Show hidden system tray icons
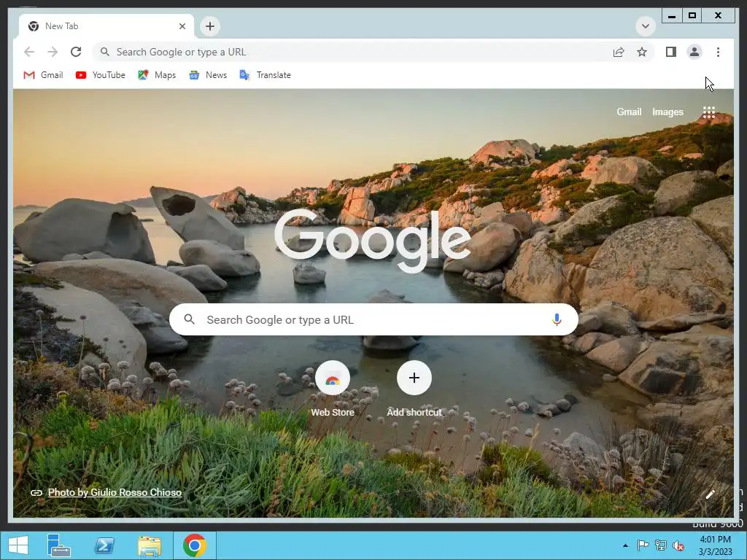The width and height of the screenshot is (747, 560). click(x=625, y=545)
